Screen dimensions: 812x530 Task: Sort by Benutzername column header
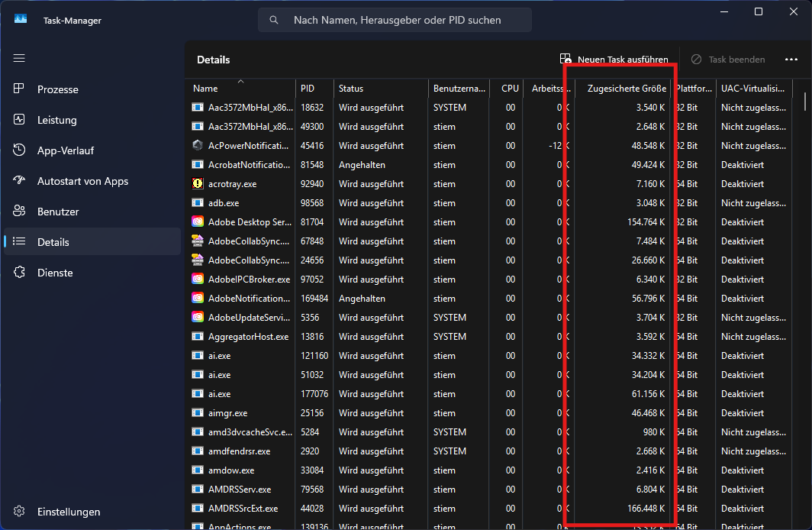point(459,89)
